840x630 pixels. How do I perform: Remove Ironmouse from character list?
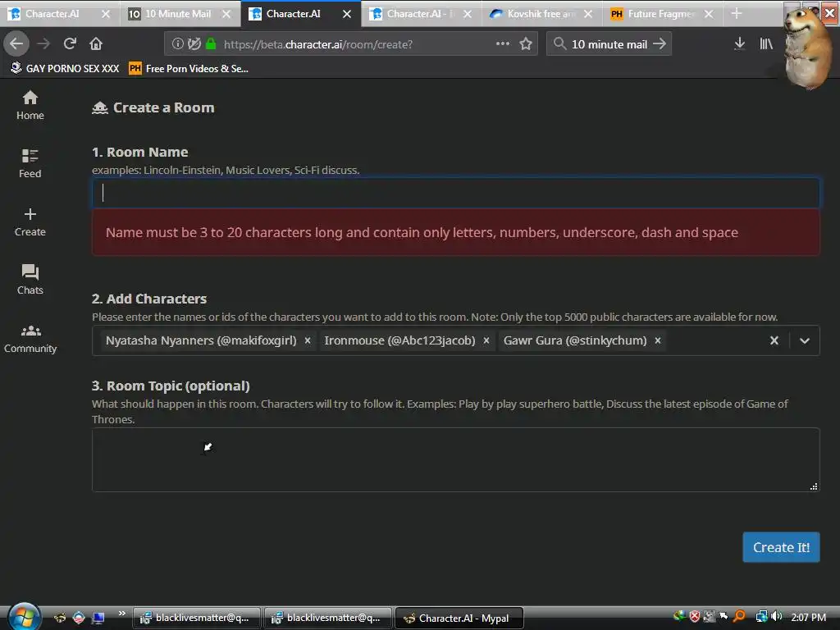click(486, 340)
